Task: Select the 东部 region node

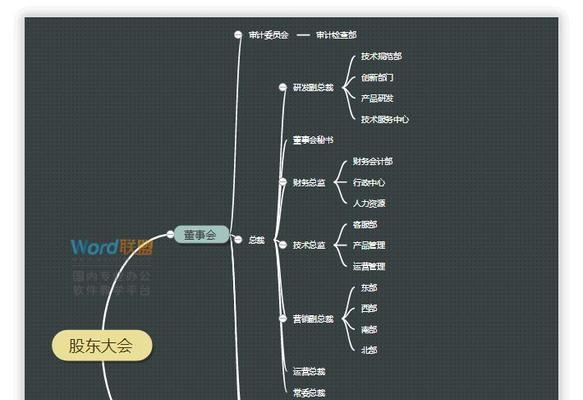Action: (369, 288)
